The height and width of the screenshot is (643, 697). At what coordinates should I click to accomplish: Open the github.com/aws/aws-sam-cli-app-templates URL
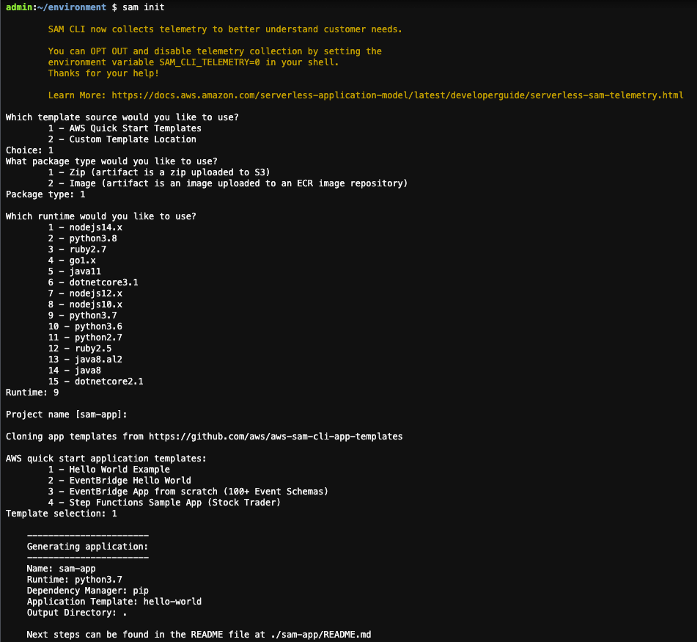click(x=275, y=436)
